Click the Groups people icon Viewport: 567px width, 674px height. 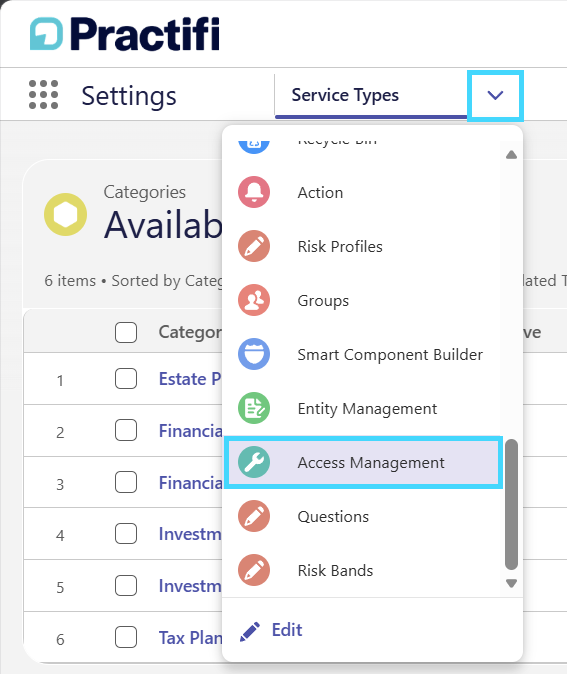254,300
